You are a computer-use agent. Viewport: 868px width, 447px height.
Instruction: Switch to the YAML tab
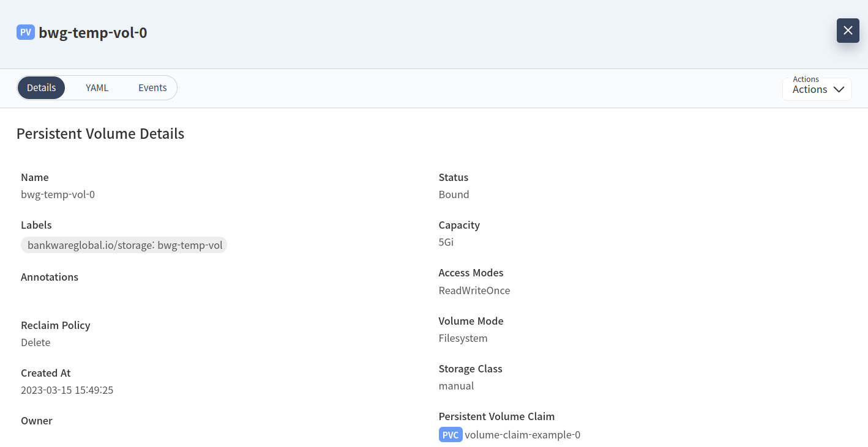(x=97, y=87)
